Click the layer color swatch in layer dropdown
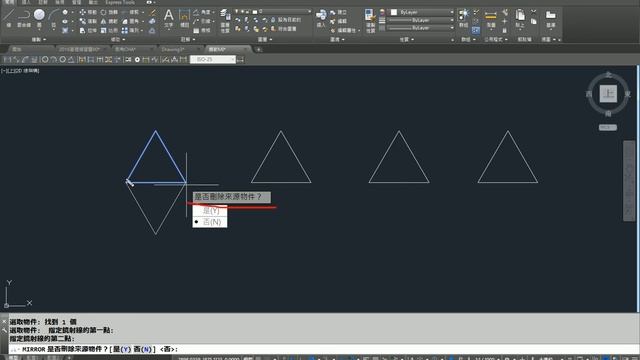Viewport: 640px width, 360px height. click(255, 12)
